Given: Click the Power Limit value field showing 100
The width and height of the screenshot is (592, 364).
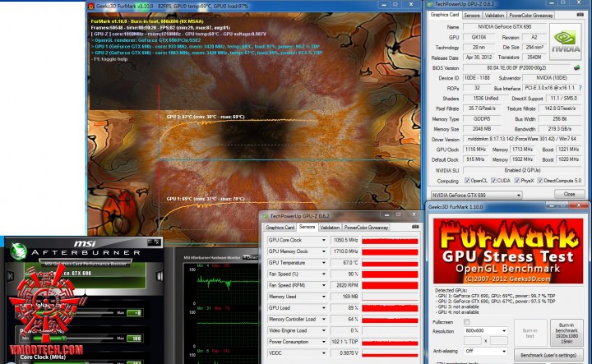Looking at the screenshot, I should 134,339.
